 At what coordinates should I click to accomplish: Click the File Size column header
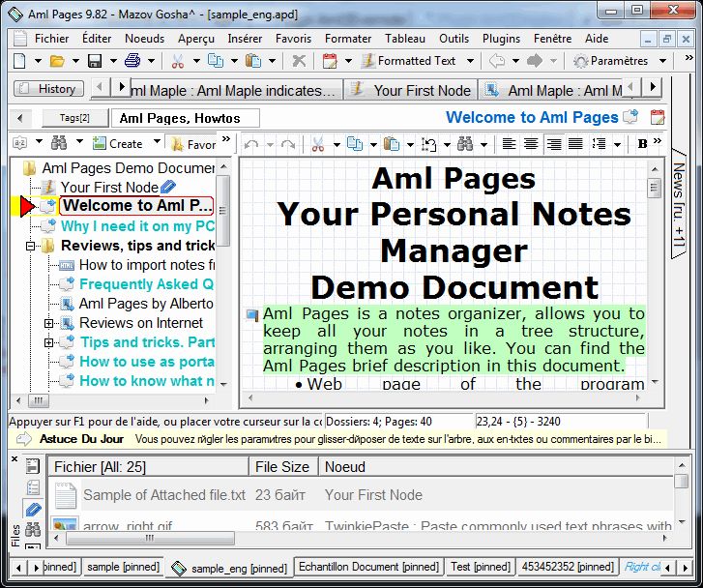click(282, 467)
